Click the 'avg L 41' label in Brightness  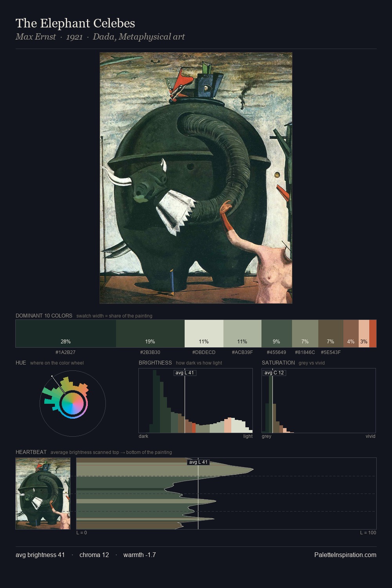pyautogui.click(x=185, y=373)
